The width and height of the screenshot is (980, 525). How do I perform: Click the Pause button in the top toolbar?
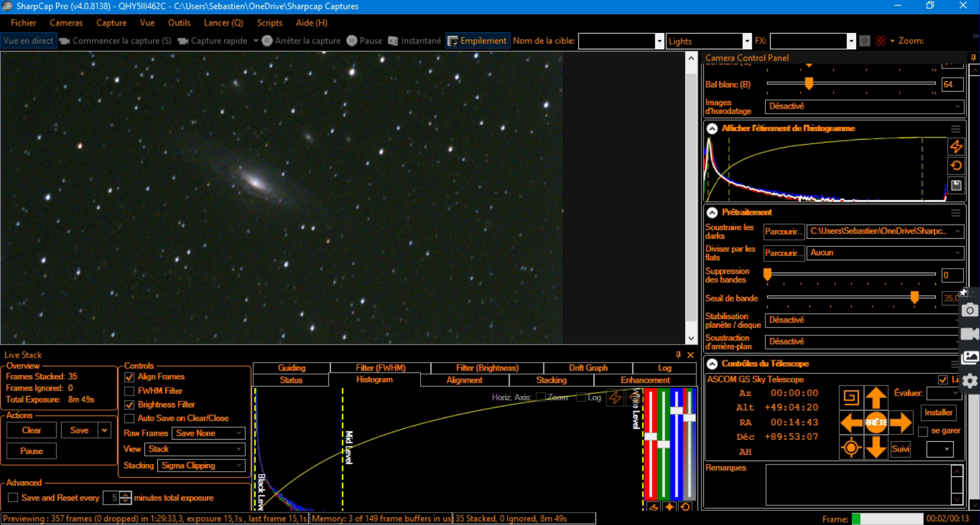click(x=364, y=41)
